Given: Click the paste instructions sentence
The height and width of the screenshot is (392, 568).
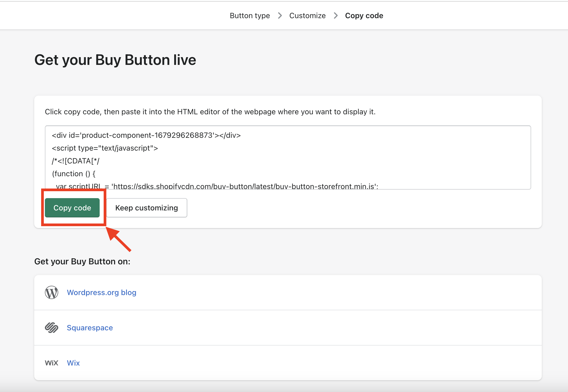Looking at the screenshot, I should (210, 112).
